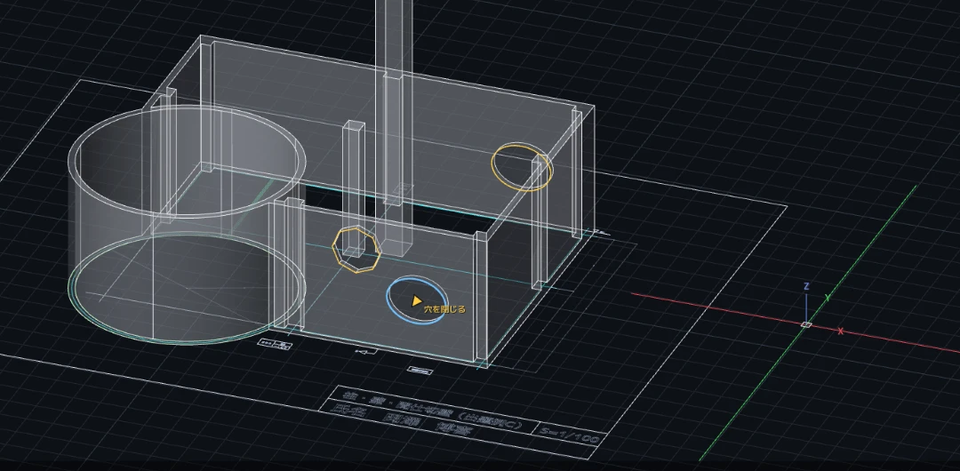
Task: Click the small arrow symbol below the front wall
Action: pos(366,352)
